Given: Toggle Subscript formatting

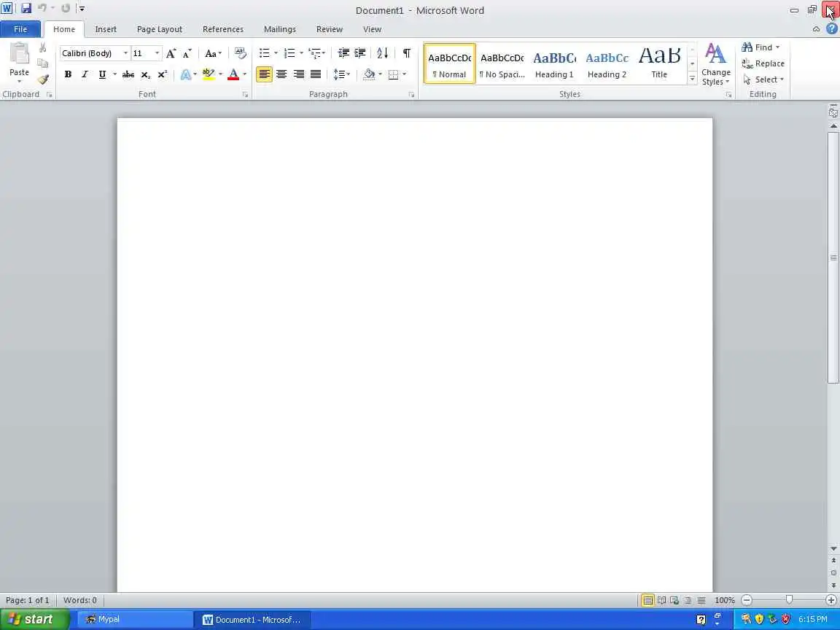Looking at the screenshot, I should pyautogui.click(x=145, y=74).
